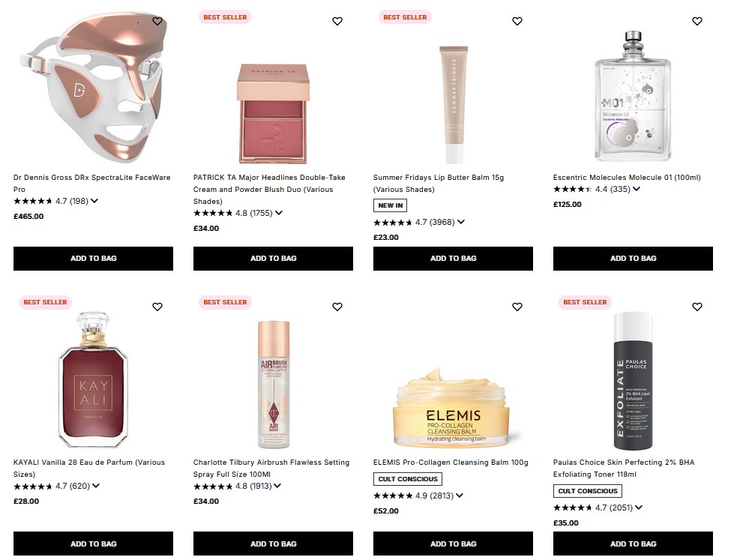Open the 2051 reviews dropdown on Paulas Choice toner
This screenshot has height=560, width=731.
point(638,508)
